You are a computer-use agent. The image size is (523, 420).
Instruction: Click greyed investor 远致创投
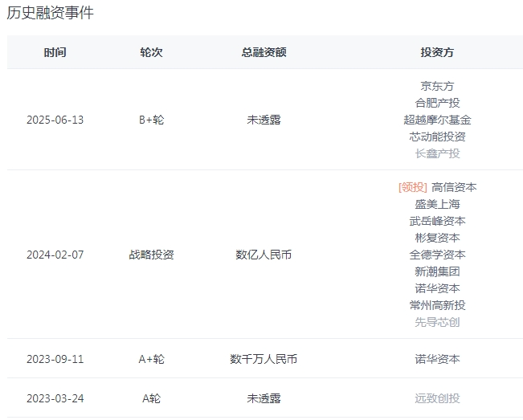pyautogui.click(x=437, y=398)
